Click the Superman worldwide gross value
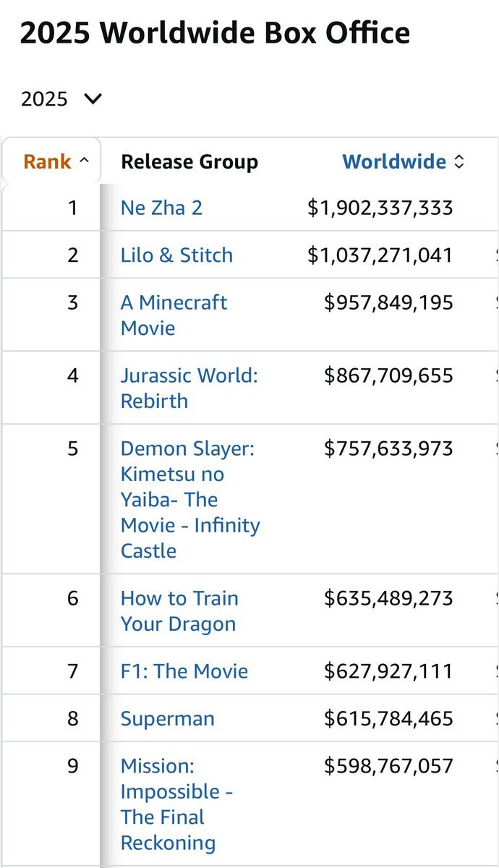Viewport: 499px width, 868px height. 388,719
